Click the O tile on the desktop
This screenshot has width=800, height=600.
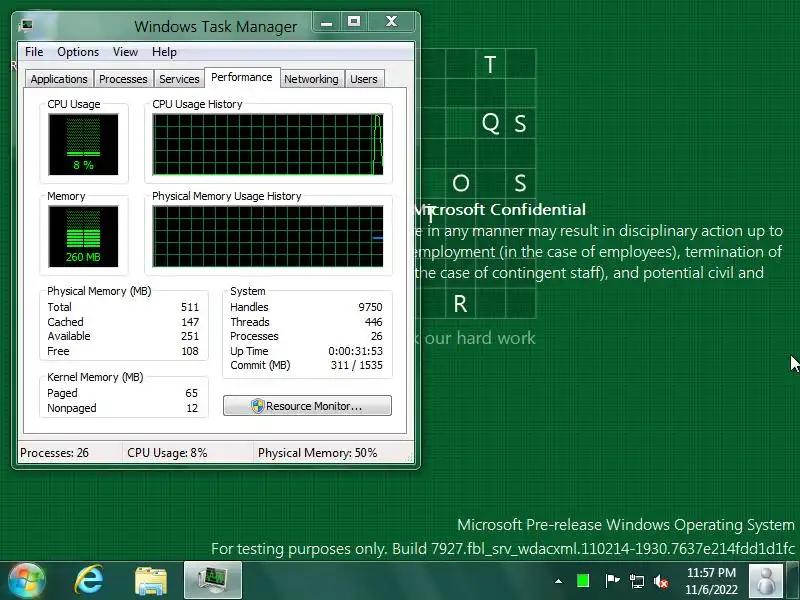pos(460,183)
